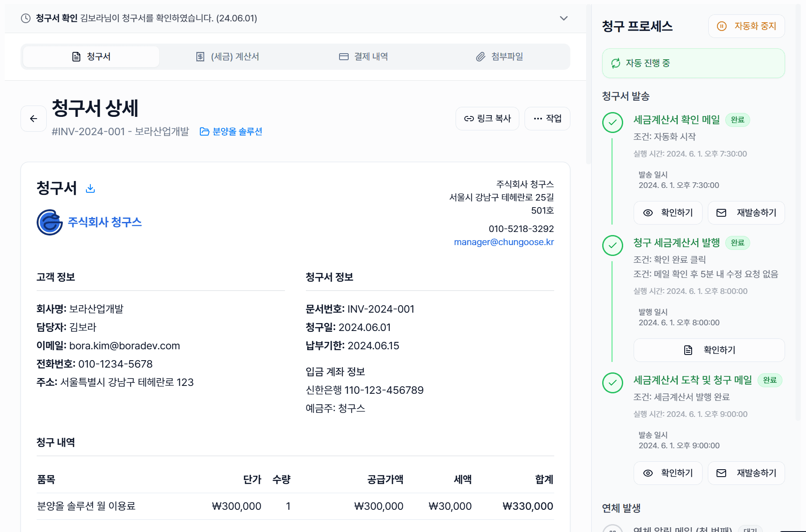Open the ··· 작업 actions menu
The image size is (806, 532).
pos(547,119)
